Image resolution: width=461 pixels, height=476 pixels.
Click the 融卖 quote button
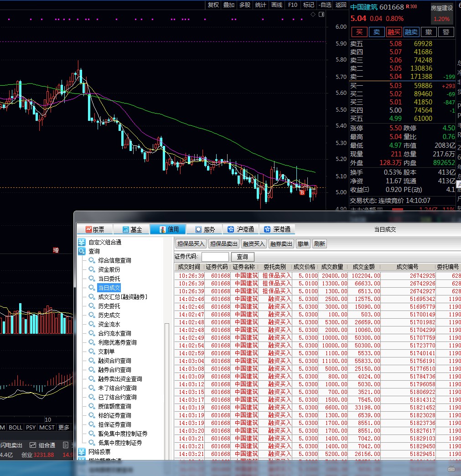coord(411,32)
